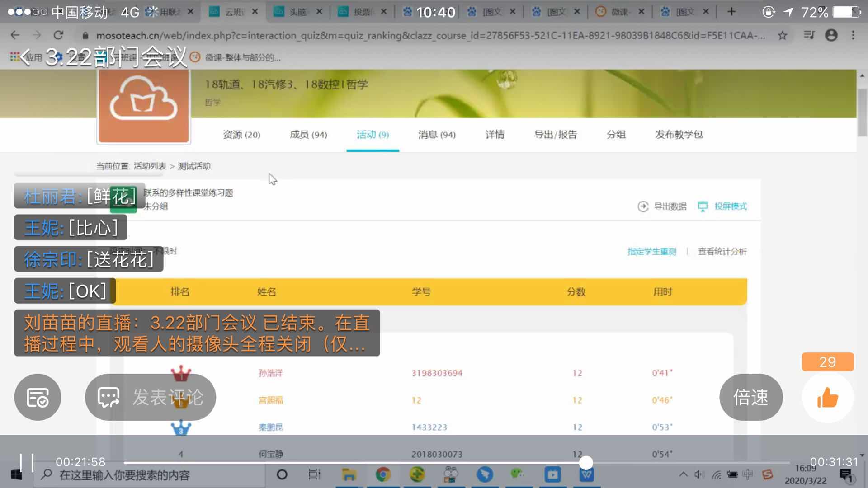Click the 指定学生重测 link

(652, 252)
